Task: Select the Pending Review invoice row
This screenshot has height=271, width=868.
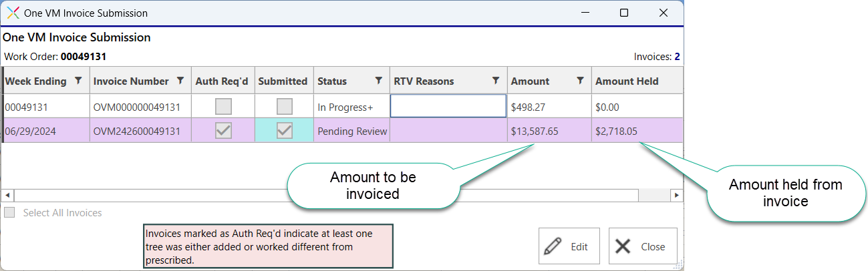Action: [343, 131]
